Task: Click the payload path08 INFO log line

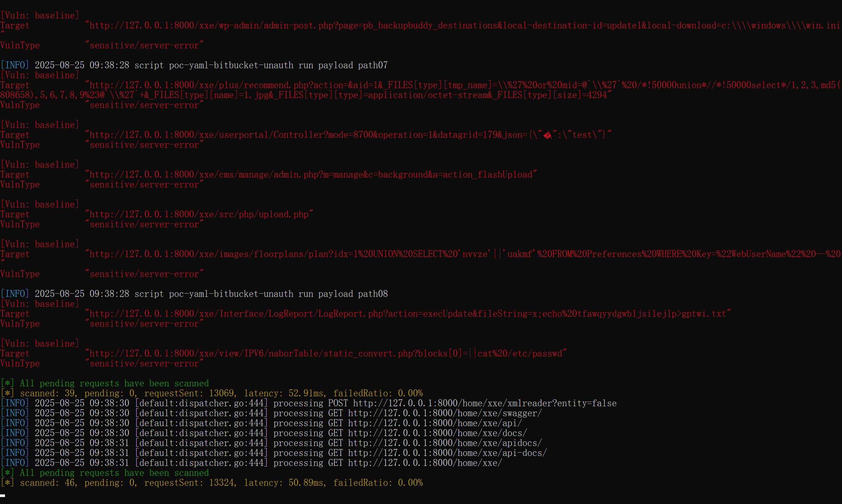Action: (211, 294)
